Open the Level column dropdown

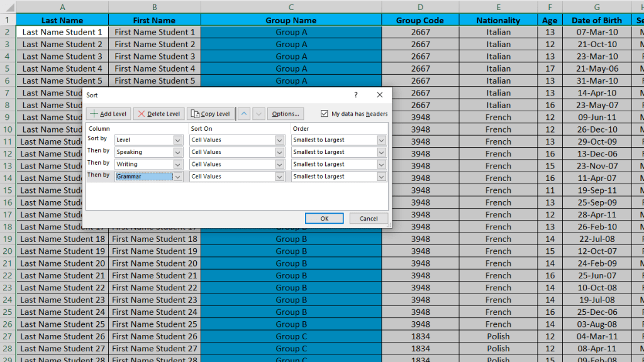click(178, 140)
